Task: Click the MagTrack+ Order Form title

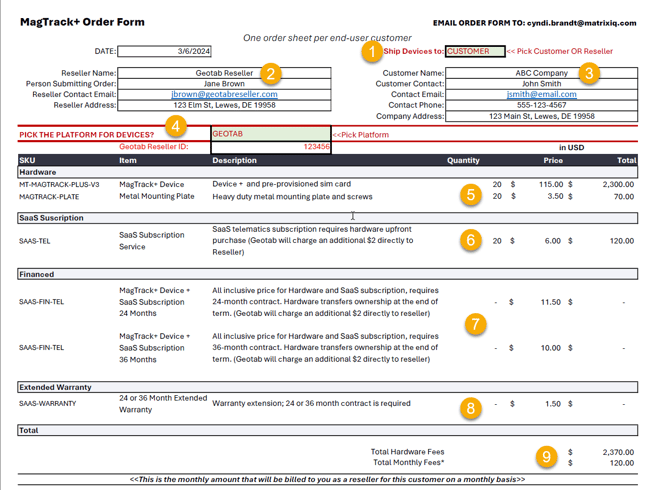Action: click(82, 22)
